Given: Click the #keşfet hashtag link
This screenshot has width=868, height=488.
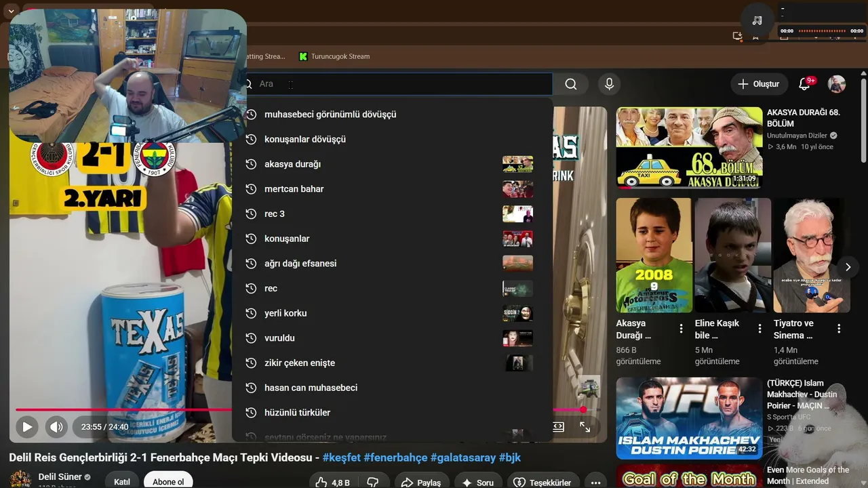Looking at the screenshot, I should click(342, 457).
